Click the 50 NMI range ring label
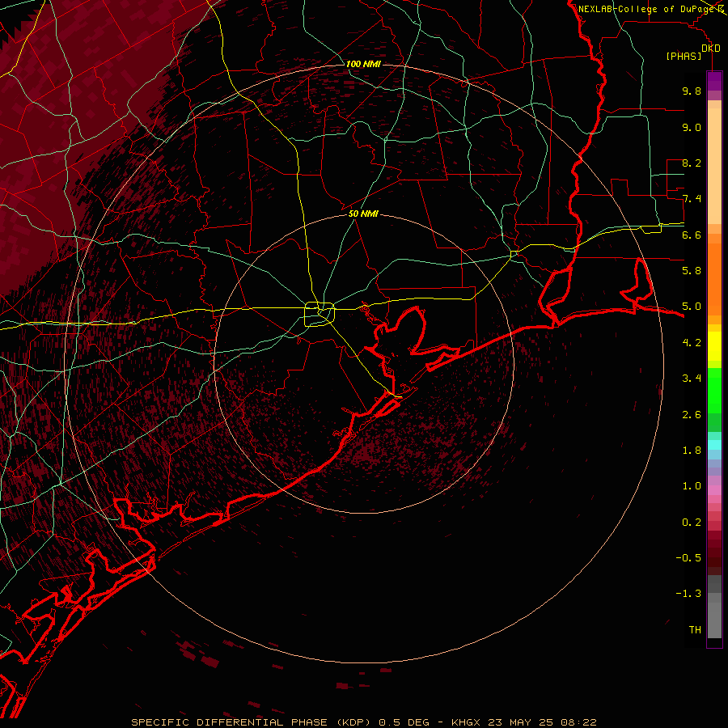Screen dimensions: 728x728 click(363, 214)
